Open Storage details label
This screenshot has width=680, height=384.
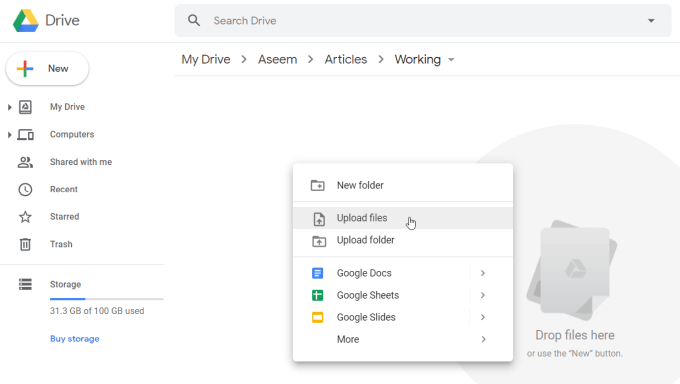[x=65, y=284]
